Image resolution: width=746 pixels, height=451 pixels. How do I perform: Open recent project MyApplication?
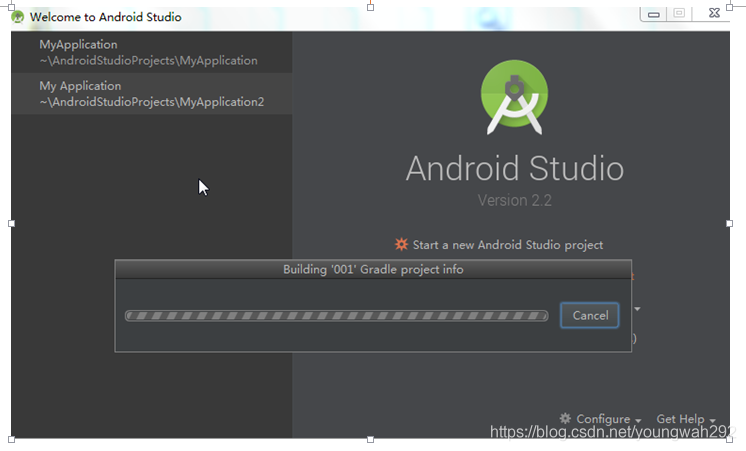[152, 52]
